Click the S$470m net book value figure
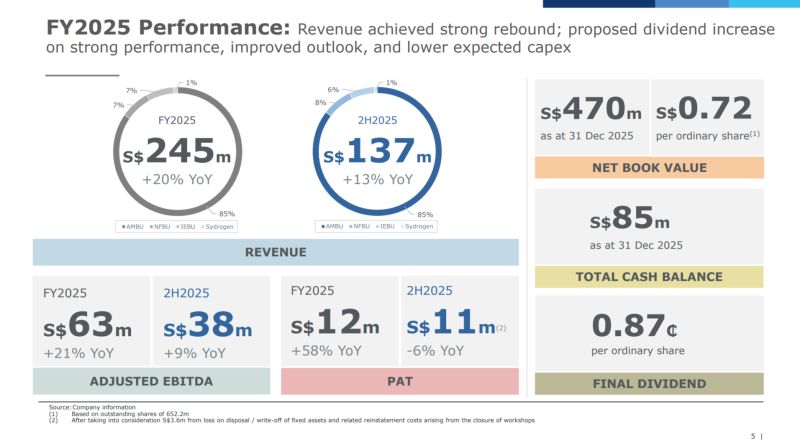800x448 pixels. point(591,107)
